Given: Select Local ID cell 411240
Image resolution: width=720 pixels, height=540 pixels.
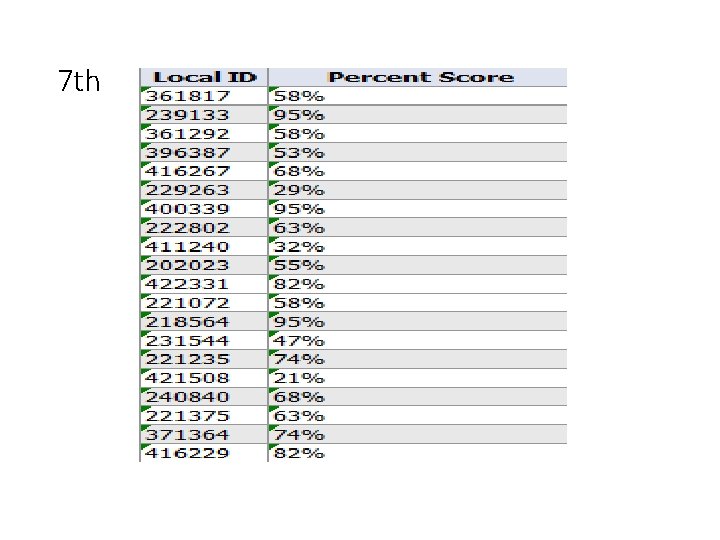Looking at the screenshot, I should tap(204, 247).
